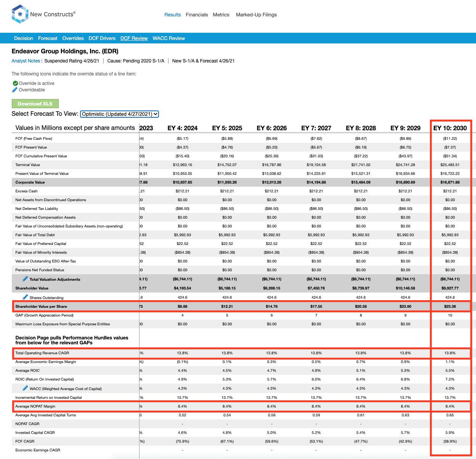Click the pencil icon beside WACC row
The height and width of the screenshot is (459, 476).
click(25, 388)
